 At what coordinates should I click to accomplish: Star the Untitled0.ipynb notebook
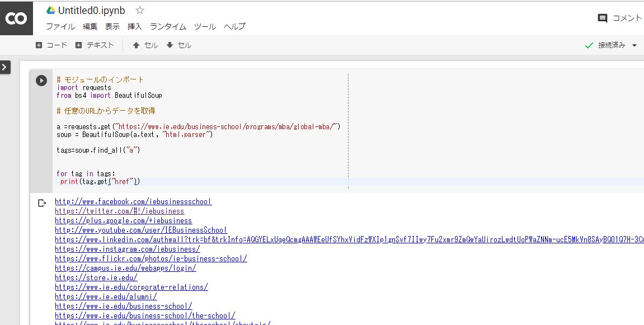coord(140,10)
